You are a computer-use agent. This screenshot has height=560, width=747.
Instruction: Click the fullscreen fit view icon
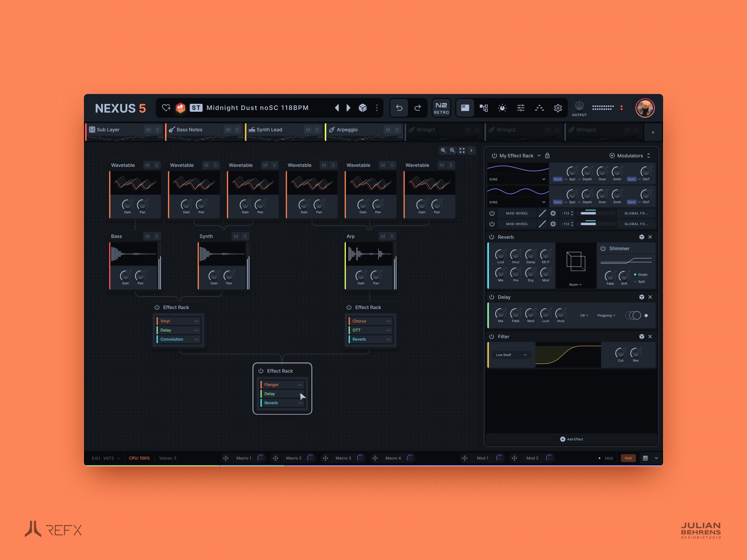click(x=462, y=151)
